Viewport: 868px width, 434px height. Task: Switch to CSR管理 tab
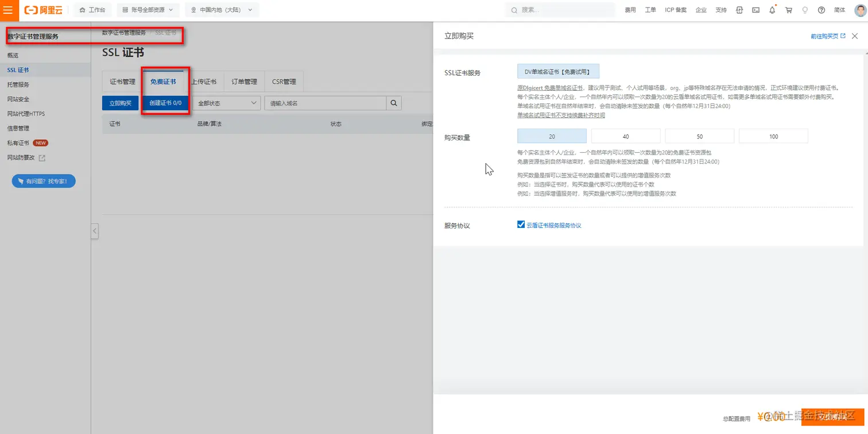point(284,82)
